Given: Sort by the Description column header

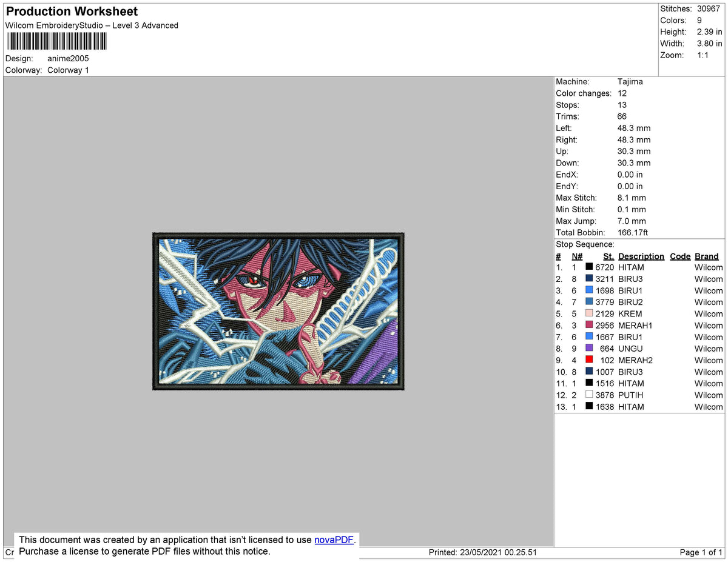Looking at the screenshot, I should tap(641, 256).
